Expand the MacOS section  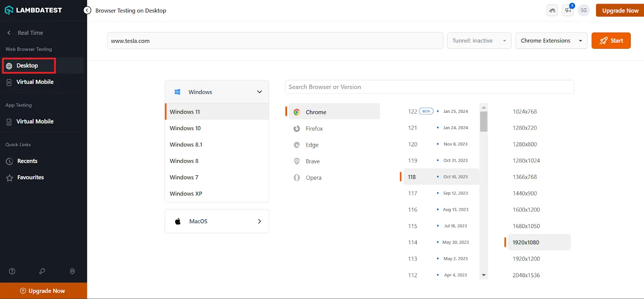click(x=217, y=221)
